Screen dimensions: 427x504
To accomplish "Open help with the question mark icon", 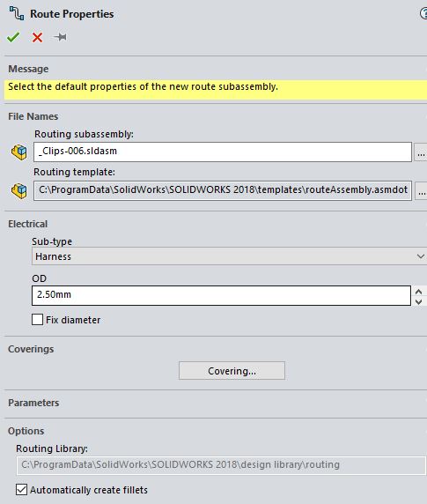I will tap(423, 13).
